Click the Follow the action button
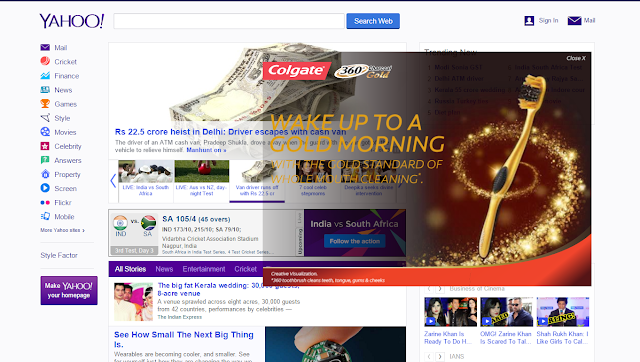Image resolution: width=640 pixels, height=362 pixels. pyautogui.click(x=355, y=241)
